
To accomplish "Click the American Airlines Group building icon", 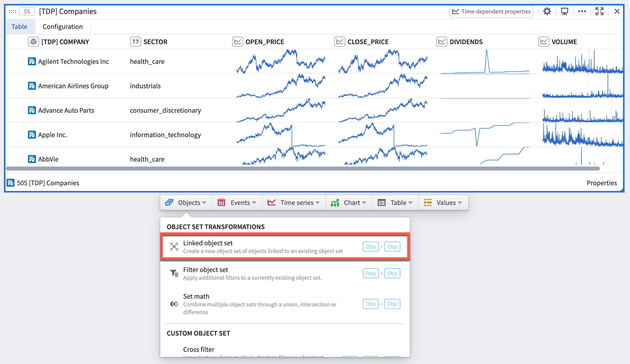I will click(x=32, y=86).
